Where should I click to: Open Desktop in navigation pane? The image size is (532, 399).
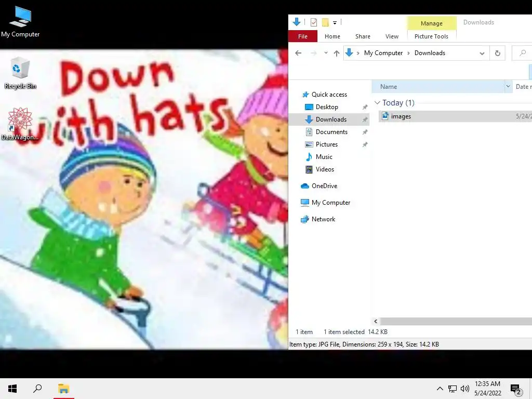327,107
